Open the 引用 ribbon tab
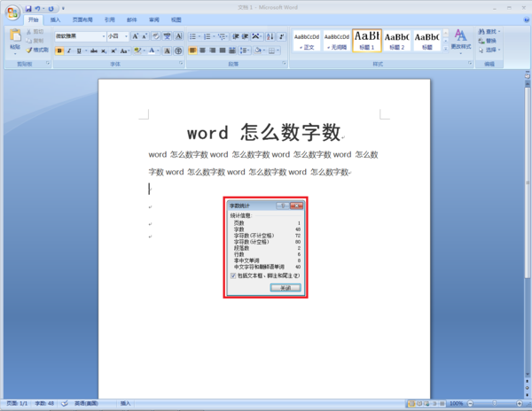 pyautogui.click(x=110, y=19)
